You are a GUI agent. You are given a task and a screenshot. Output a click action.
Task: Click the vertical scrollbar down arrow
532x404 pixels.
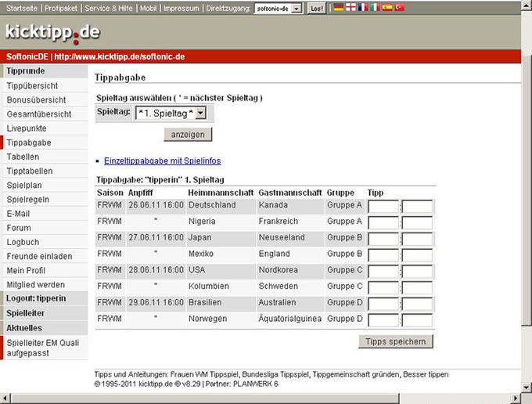(x=527, y=388)
